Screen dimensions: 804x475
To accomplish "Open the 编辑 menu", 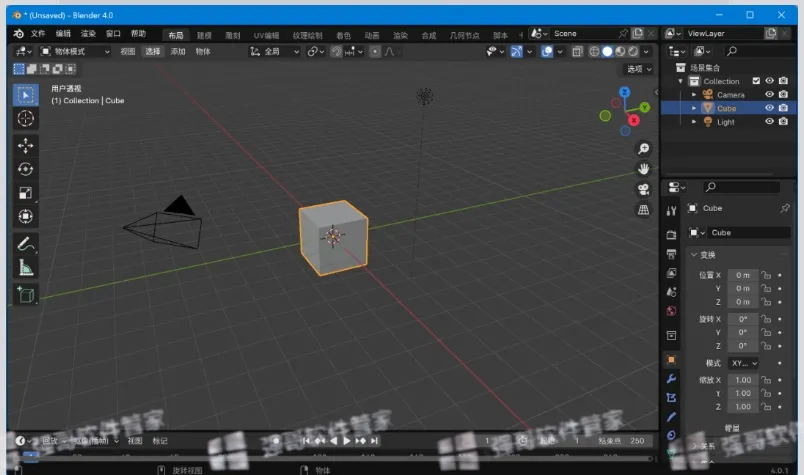I will click(63, 34).
